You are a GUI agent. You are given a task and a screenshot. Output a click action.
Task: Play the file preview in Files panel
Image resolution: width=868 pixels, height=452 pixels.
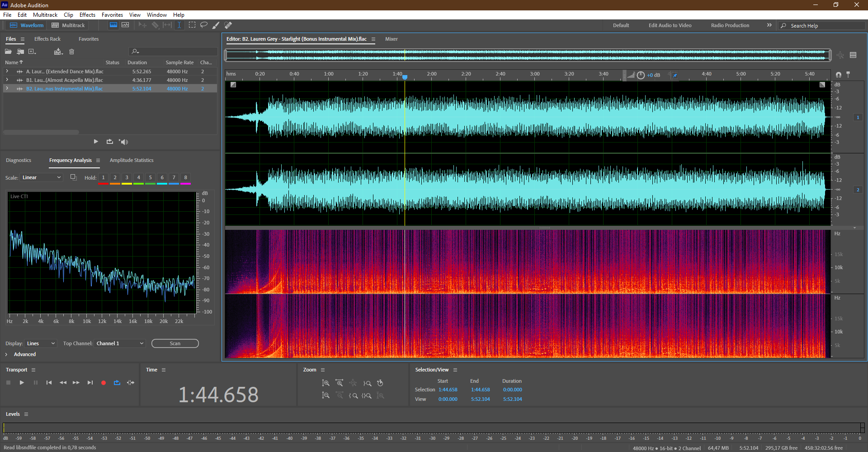tap(96, 142)
